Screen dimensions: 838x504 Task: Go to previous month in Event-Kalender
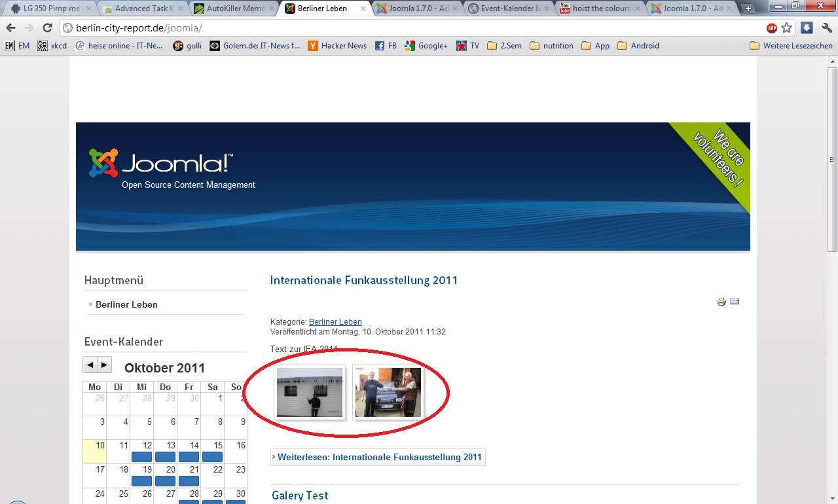coord(90,365)
